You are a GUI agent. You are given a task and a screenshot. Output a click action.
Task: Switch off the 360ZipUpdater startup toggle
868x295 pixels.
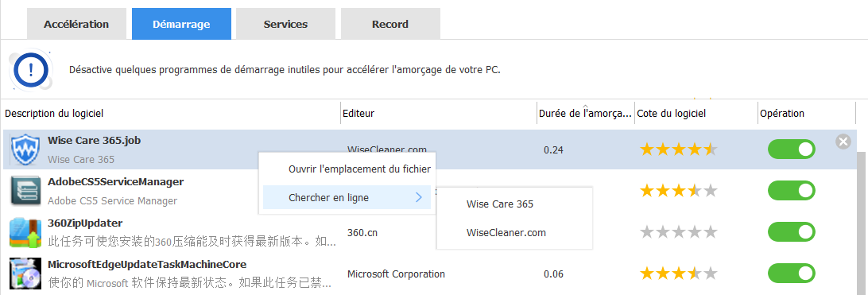point(792,232)
